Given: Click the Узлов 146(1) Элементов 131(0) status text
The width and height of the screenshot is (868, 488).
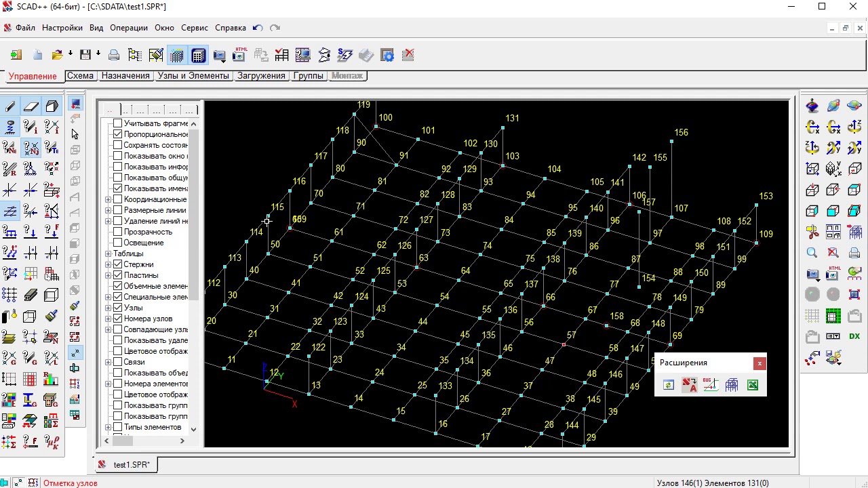Looking at the screenshot, I should 713,483.
